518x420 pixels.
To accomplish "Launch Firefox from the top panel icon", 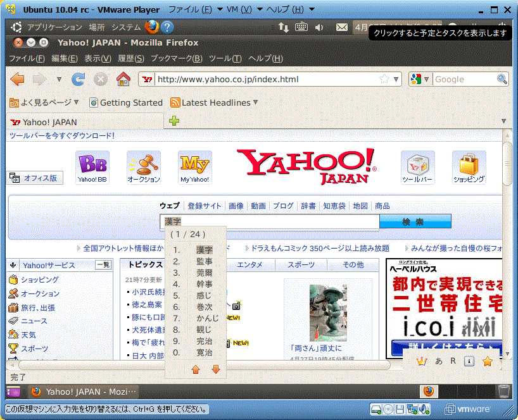I will pos(151,27).
